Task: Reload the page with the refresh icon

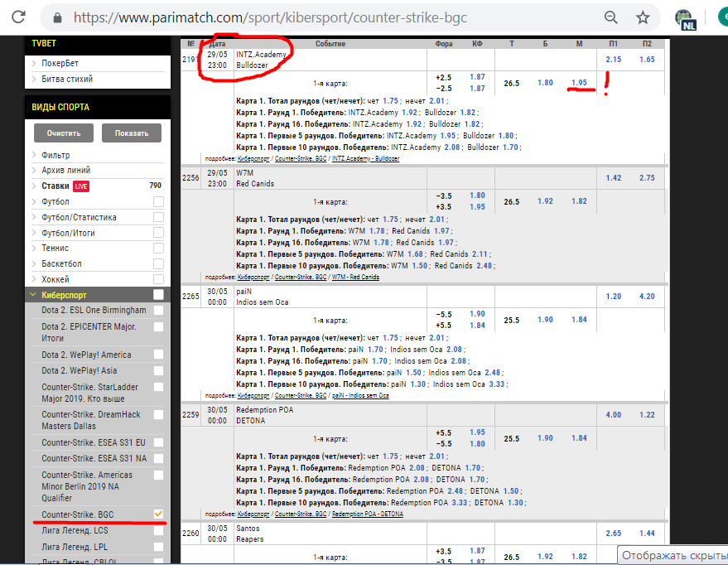Action: coord(18,17)
